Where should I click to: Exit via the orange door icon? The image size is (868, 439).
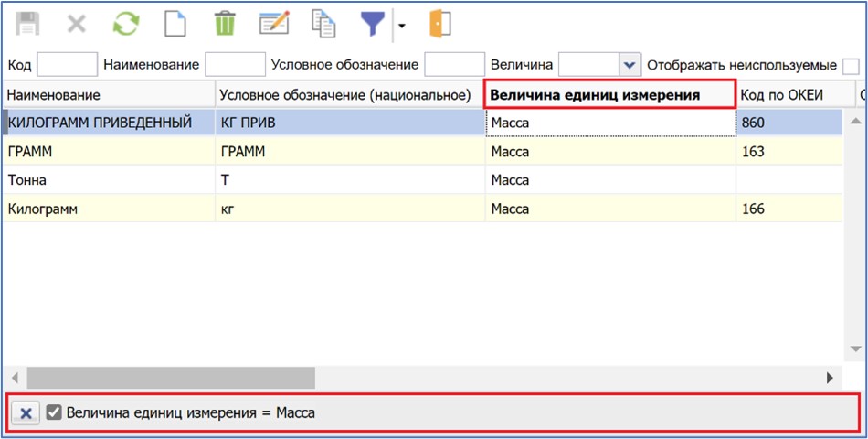pyautogui.click(x=439, y=25)
